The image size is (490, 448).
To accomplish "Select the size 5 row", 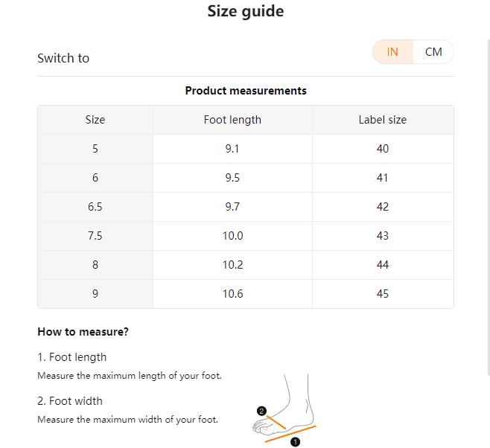I will 246,149.
